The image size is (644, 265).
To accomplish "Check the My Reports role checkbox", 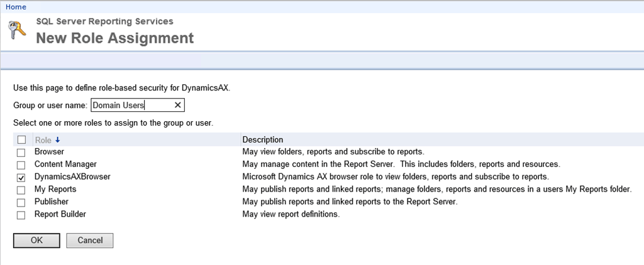I will (x=21, y=190).
